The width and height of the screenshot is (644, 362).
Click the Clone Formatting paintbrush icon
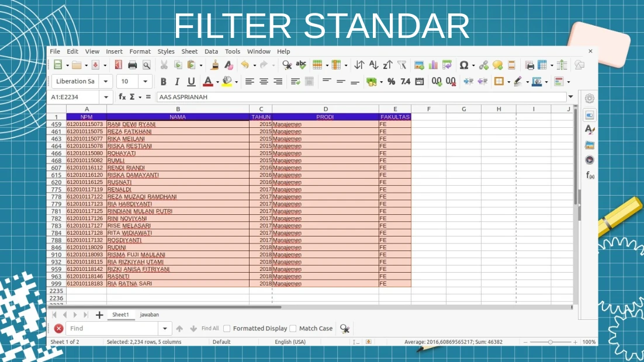pyautogui.click(x=215, y=65)
